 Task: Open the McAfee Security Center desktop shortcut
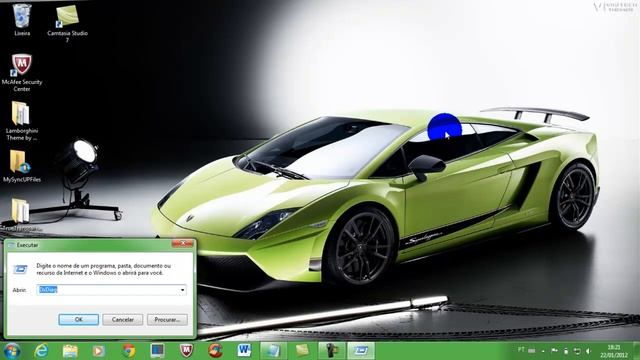point(22,72)
